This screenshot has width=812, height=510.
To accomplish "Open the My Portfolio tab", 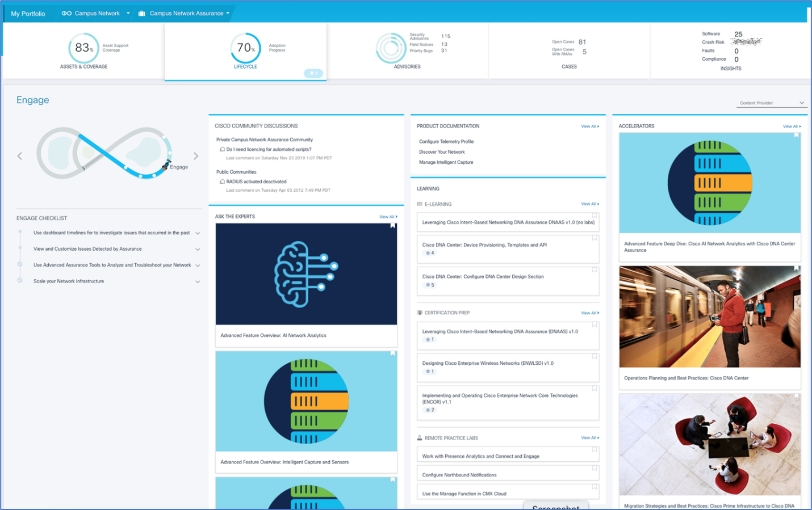I will (28, 14).
